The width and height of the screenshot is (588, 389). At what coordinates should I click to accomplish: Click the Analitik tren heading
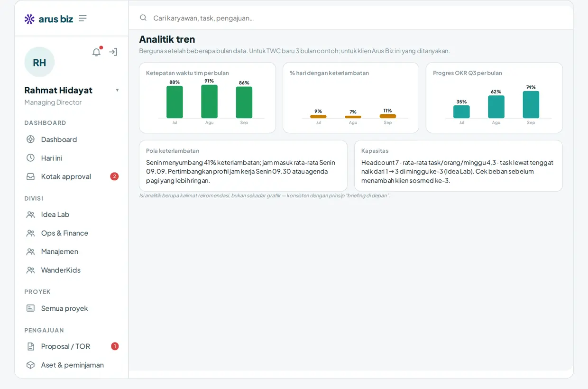(x=167, y=39)
